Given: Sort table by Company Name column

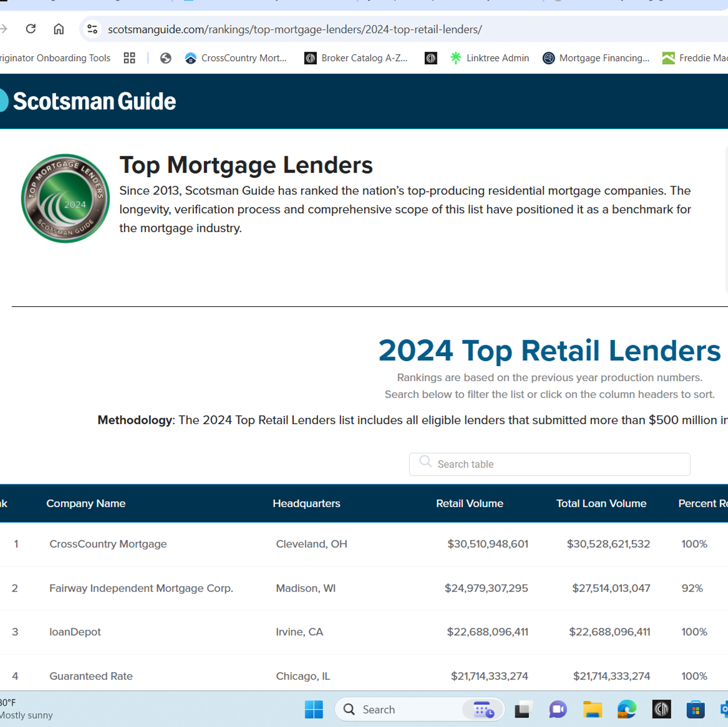Looking at the screenshot, I should click(86, 503).
